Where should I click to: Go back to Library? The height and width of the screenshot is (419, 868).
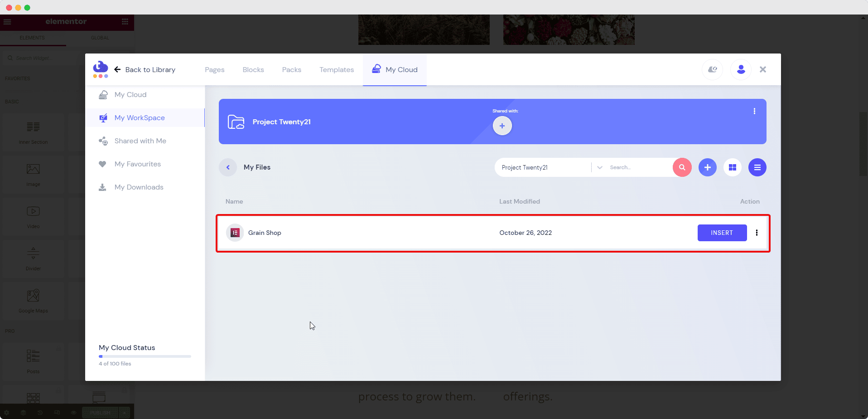coord(145,69)
